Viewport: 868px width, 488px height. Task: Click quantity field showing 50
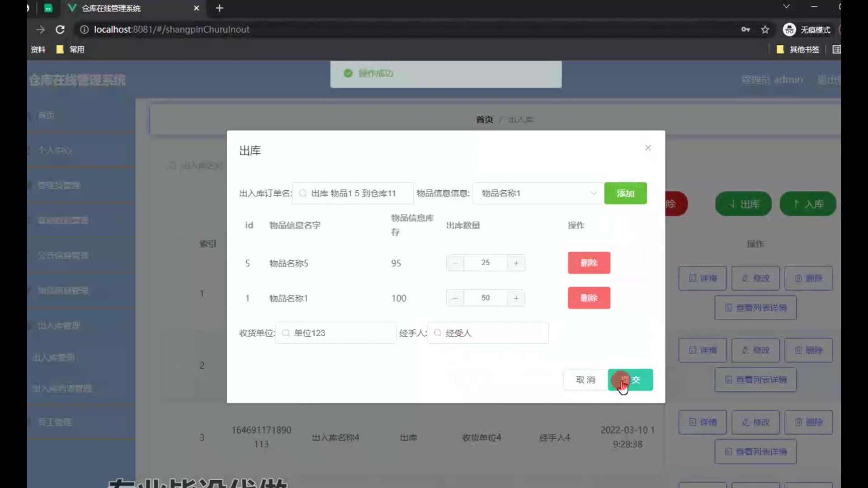[x=486, y=298]
